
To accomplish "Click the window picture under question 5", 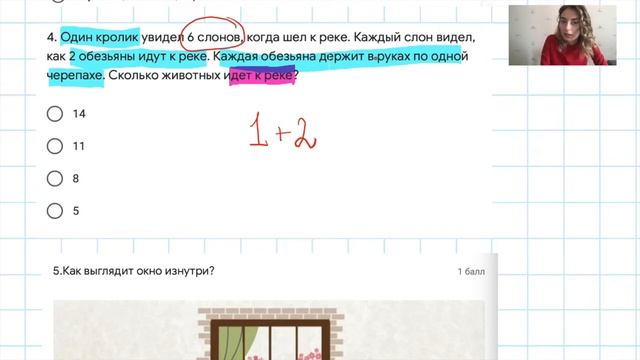I will tap(269, 330).
